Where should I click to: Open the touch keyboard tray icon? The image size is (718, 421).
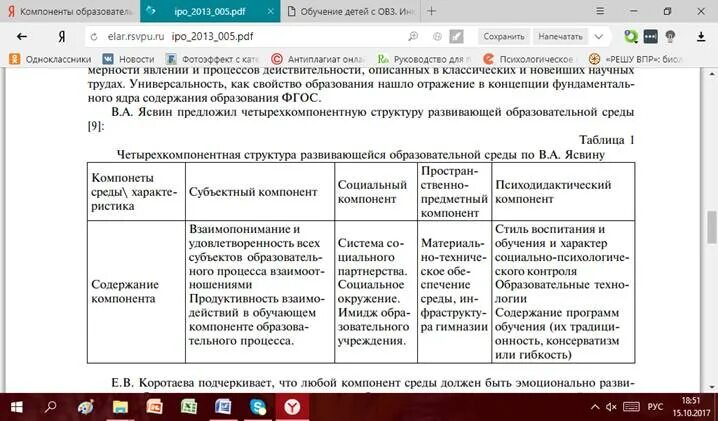[631, 407]
